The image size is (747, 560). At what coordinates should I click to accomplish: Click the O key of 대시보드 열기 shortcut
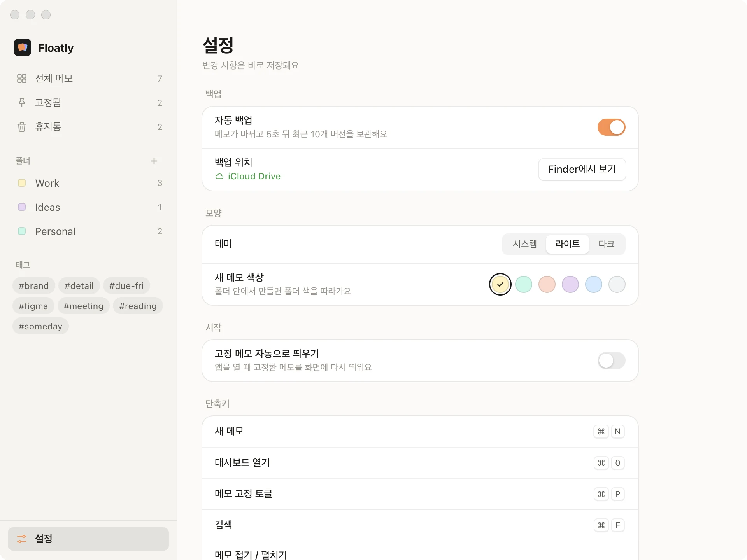[617, 463]
